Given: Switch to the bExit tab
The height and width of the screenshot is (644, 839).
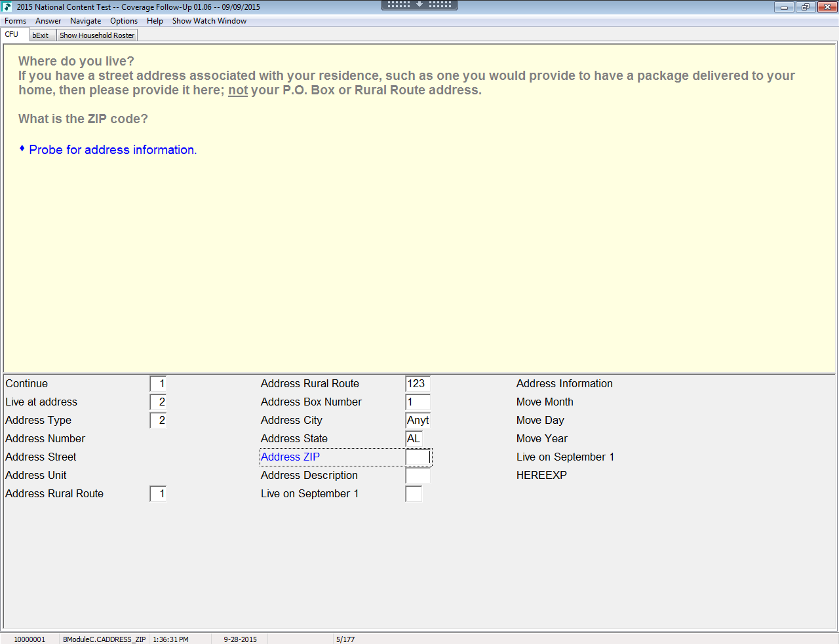Looking at the screenshot, I should coord(43,35).
